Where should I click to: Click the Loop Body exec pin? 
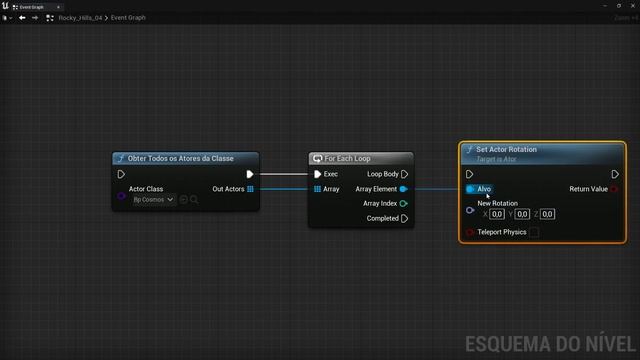click(x=404, y=174)
